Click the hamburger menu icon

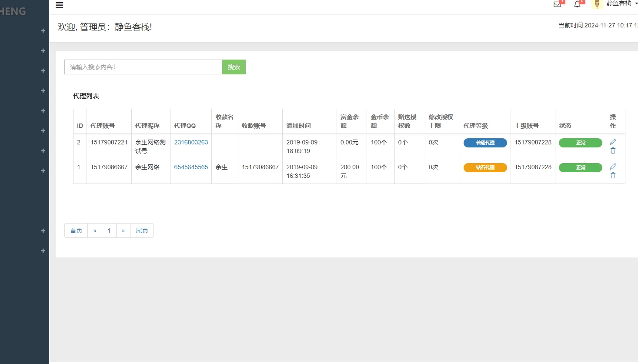coord(60,5)
